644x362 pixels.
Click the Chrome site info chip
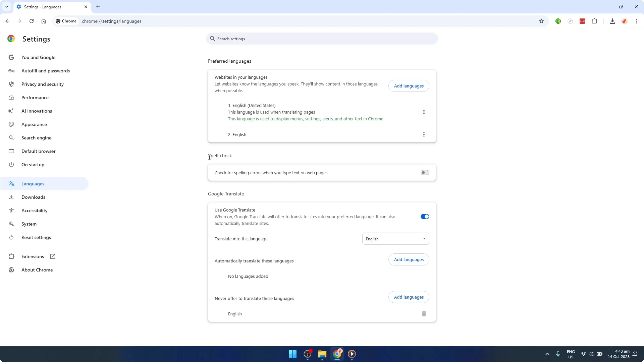66,21
